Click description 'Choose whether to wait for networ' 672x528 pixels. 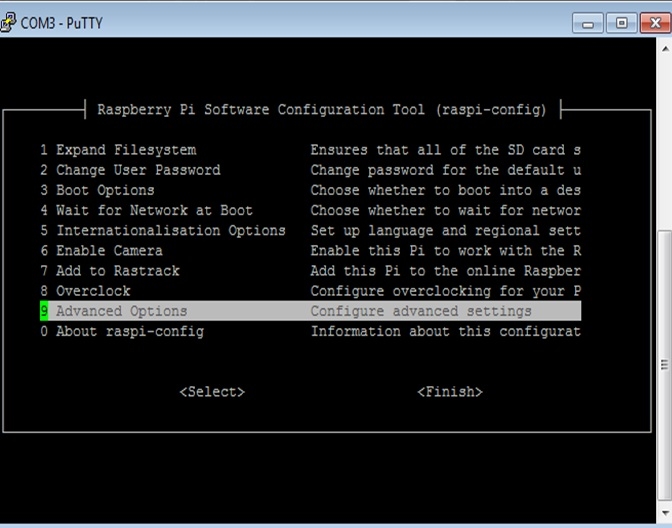click(x=446, y=210)
